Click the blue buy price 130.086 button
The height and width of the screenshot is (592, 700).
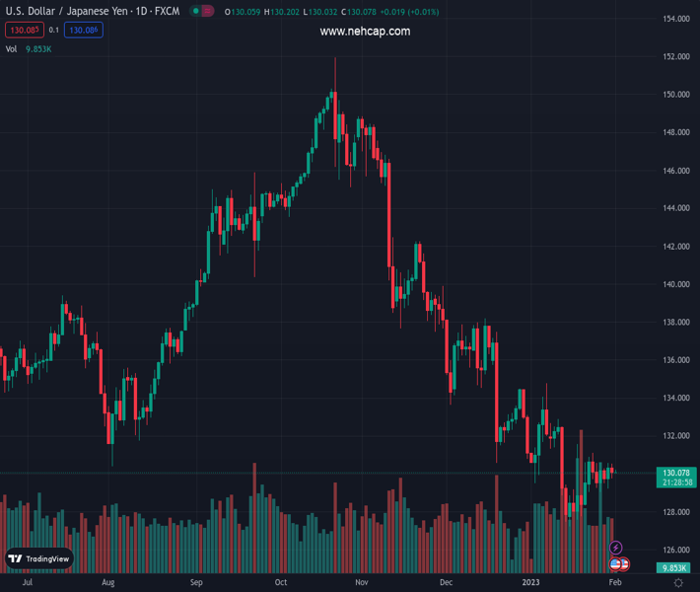[83, 31]
